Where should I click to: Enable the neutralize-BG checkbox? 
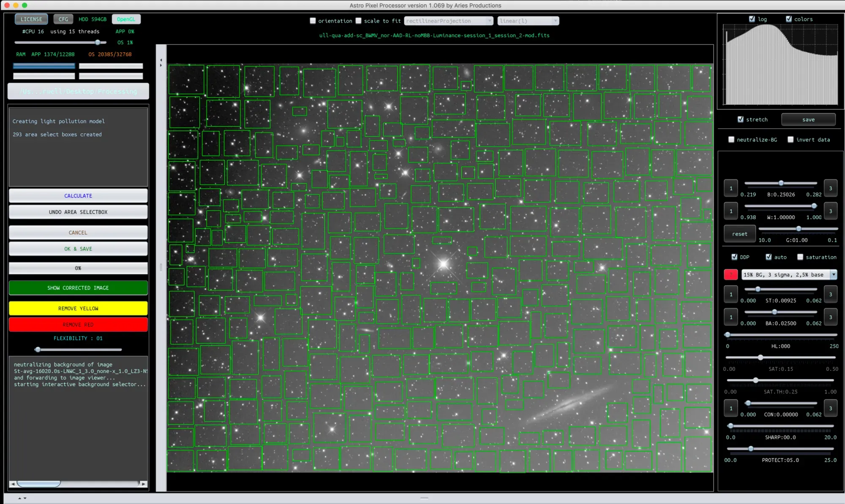point(731,140)
